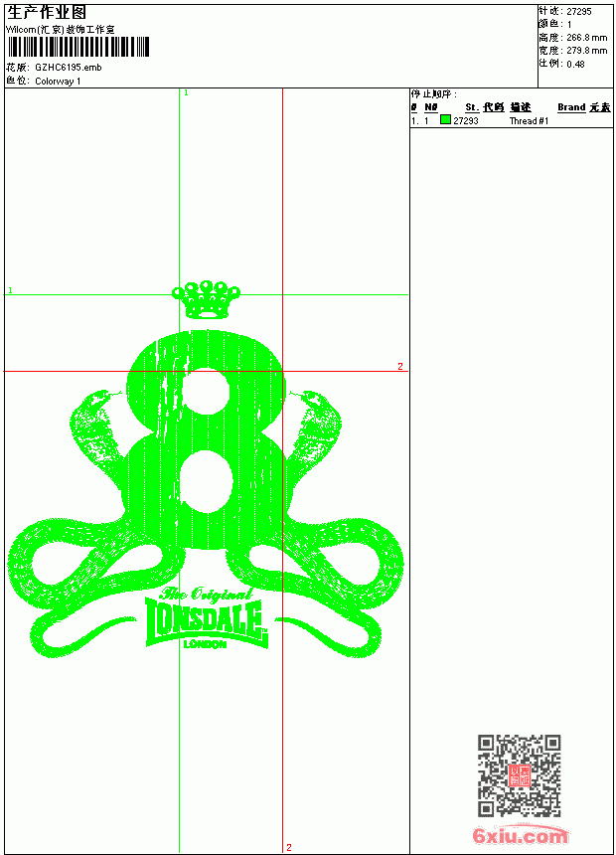Click the 'N#' column header

click(x=431, y=107)
